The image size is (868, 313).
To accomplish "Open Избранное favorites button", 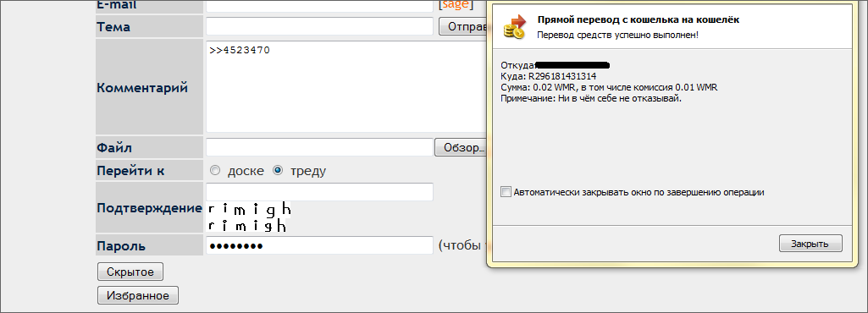I will [x=138, y=295].
